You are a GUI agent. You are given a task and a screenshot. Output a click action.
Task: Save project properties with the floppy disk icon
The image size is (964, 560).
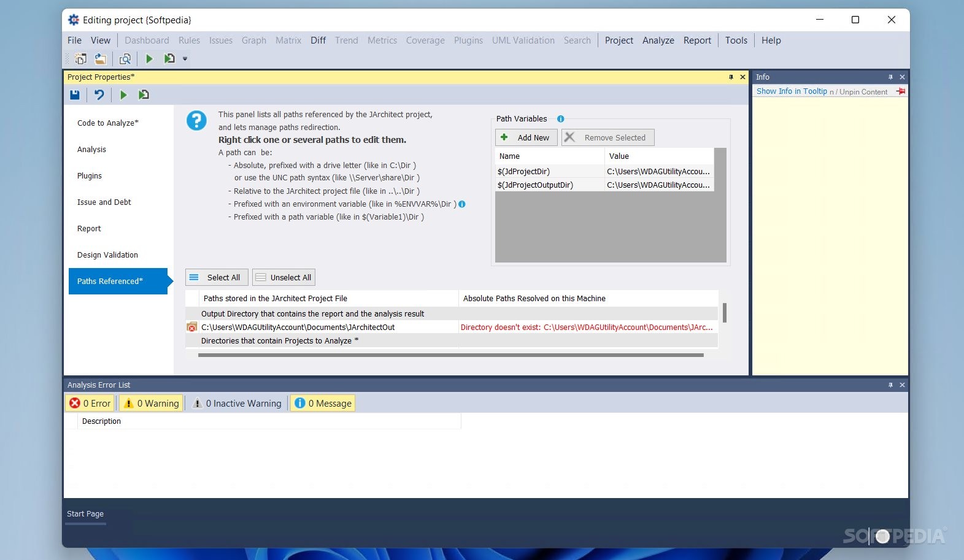(x=75, y=95)
